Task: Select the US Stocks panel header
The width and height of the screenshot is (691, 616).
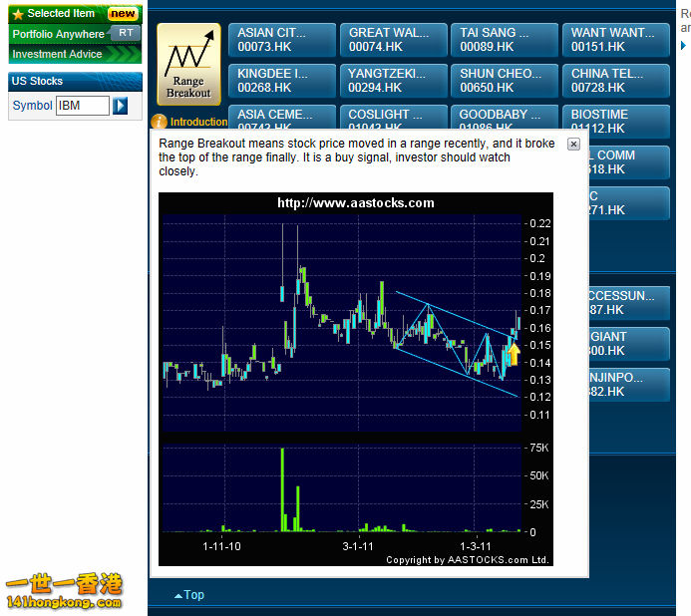Action: click(x=75, y=81)
